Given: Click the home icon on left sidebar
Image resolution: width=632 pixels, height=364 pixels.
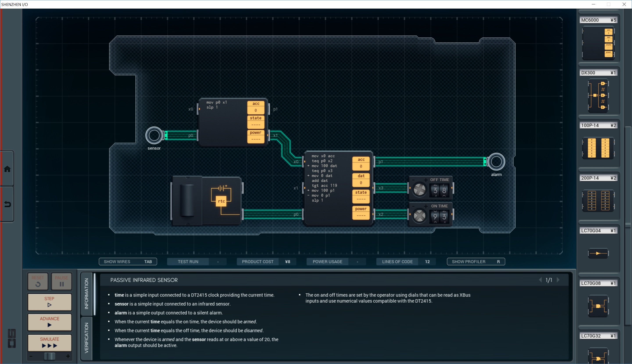Looking at the screenshot, I should tap(7, 169).
